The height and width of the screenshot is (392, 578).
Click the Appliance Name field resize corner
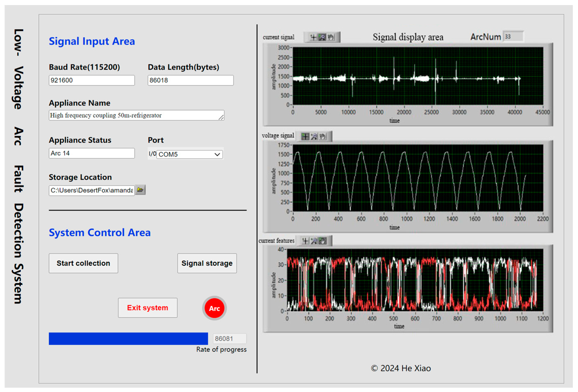point(221,117)
